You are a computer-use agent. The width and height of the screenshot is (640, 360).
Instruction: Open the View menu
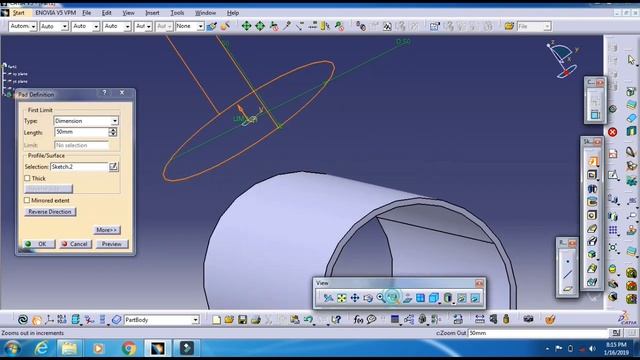[x=128, y=13]
